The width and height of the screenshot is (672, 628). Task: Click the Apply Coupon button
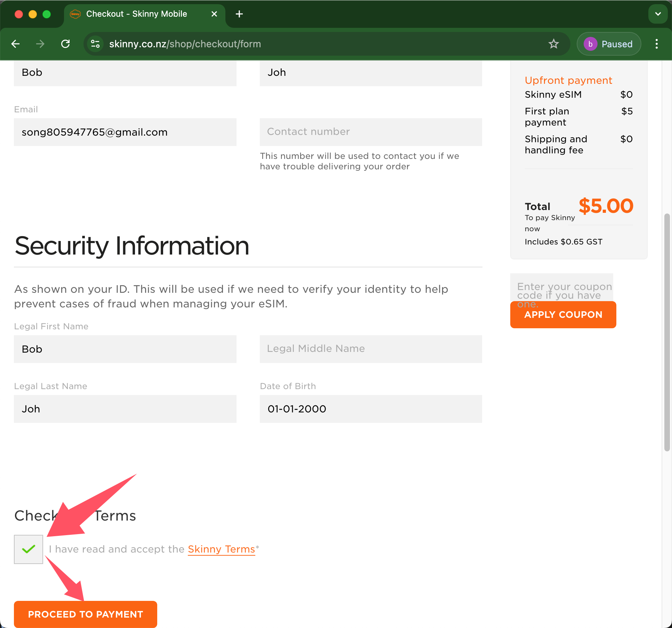pyautogui.click(x=563, y=315)
